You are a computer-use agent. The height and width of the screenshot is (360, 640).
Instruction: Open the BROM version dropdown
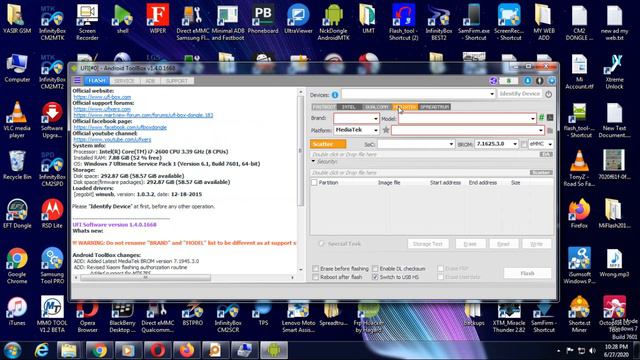click(514, 144)
